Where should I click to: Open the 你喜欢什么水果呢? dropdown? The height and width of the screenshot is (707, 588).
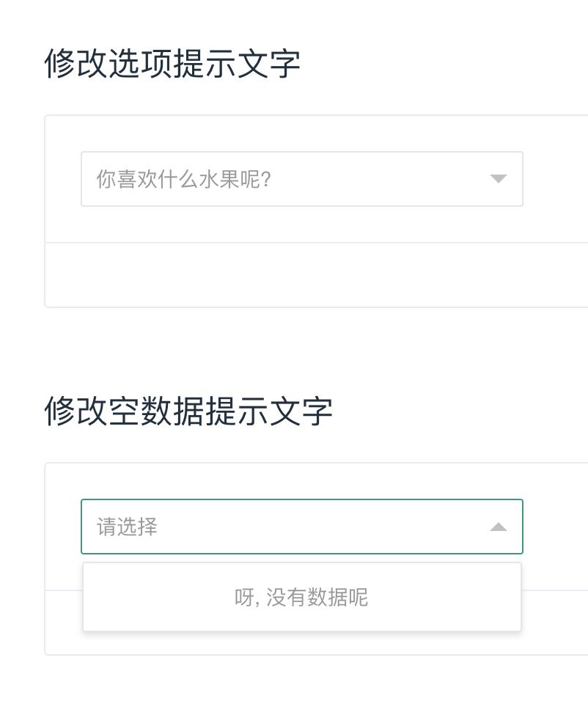click(x=301, y=179)
